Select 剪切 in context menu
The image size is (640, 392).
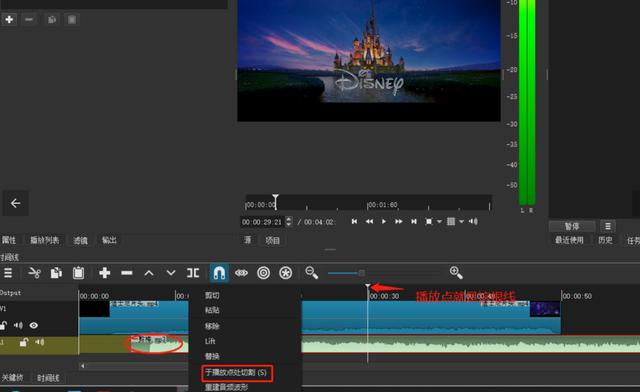tap(212, 295)
